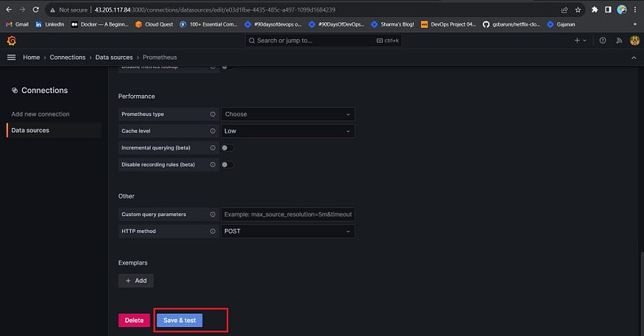Open the hamburger navigation menu
This screenshot has height=336, width=644.
[12, 57]
